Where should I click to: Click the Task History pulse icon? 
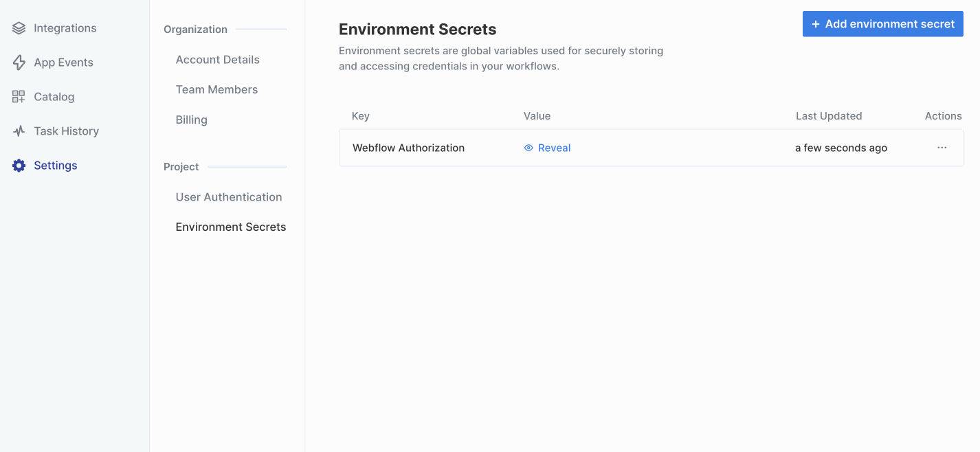point(19,131)
